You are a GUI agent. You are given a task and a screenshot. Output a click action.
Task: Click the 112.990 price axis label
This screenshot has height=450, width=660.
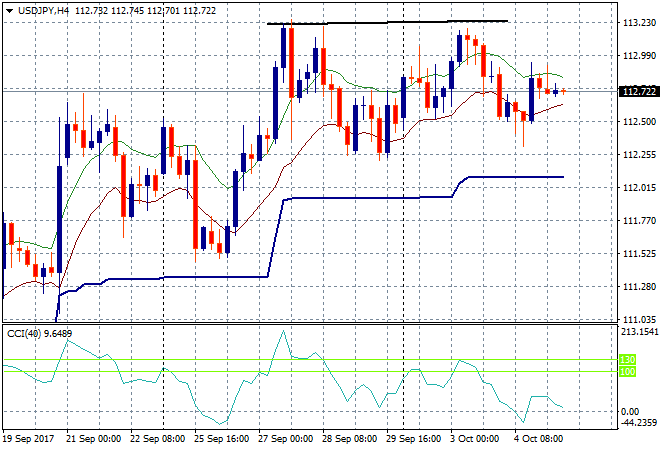point(639,56)
